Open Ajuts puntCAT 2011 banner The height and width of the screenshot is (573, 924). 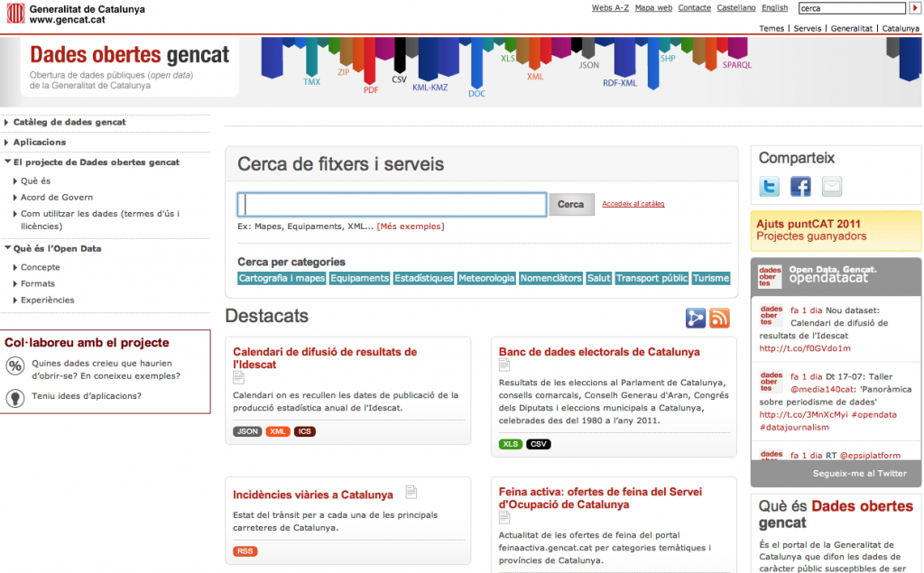pos(836,230)
